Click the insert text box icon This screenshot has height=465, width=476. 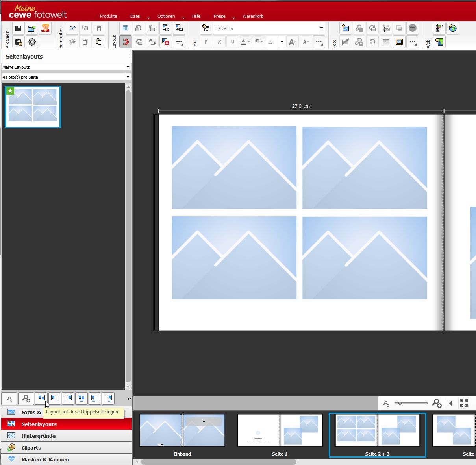pyautogui.click(x=206, y=28)
